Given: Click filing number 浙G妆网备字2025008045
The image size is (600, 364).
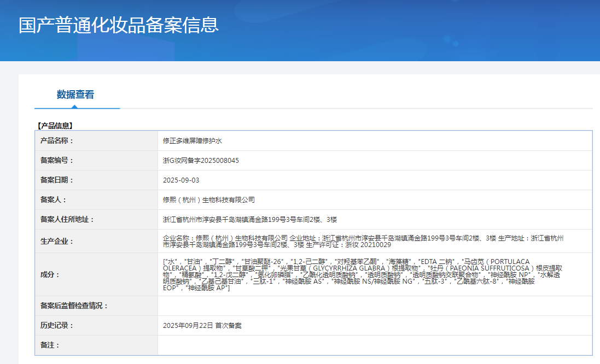Looking at the screenshot, I should 201,161.
